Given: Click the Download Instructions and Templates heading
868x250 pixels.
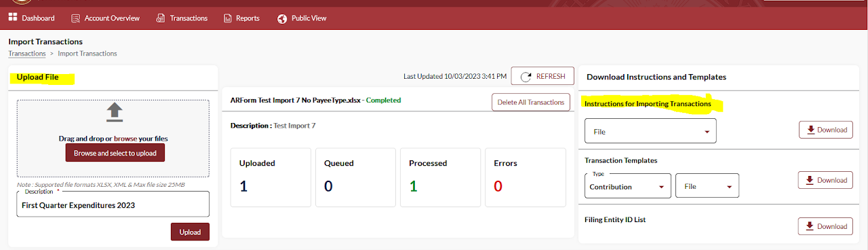Looking at the screenshot, I should [x=656, y=77].
